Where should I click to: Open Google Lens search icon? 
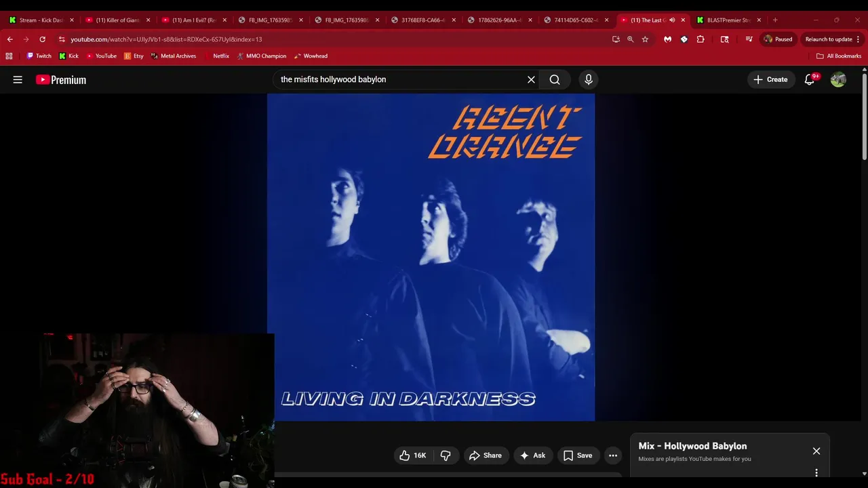pyautogui.click(x=724, y=39)
